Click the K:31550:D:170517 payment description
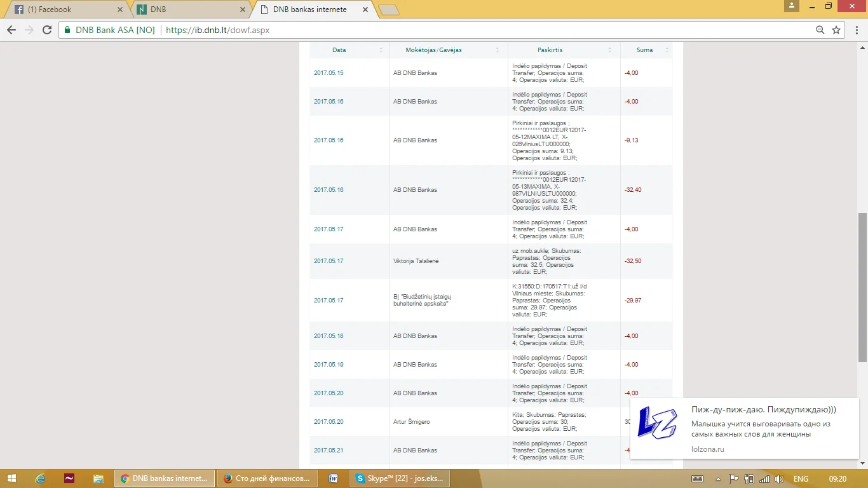This screenshot has width=868, height=488. (550, 301)
